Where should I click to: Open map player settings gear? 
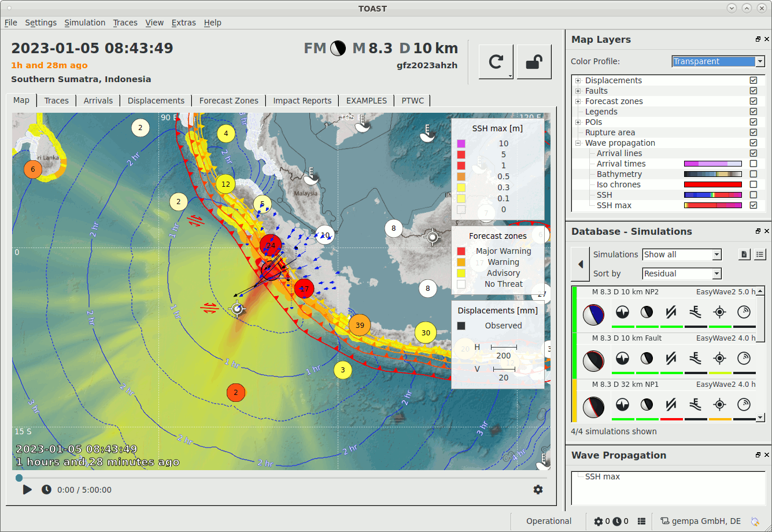point(538,490)
